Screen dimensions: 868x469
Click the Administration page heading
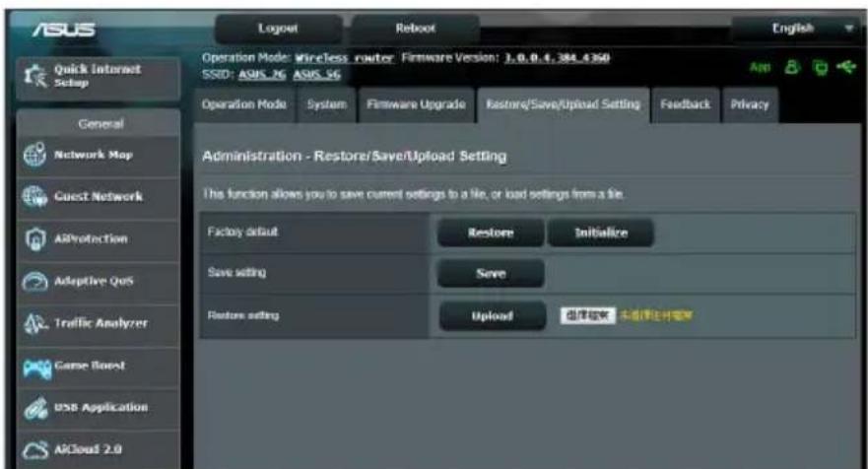[355, 157]
